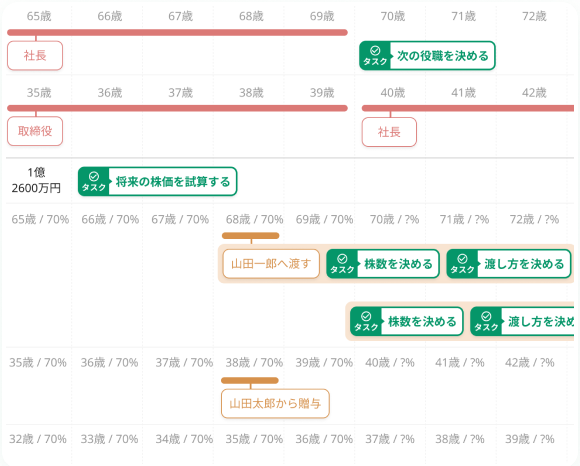Click the 71歳 age header

click(x=463, y=16)
